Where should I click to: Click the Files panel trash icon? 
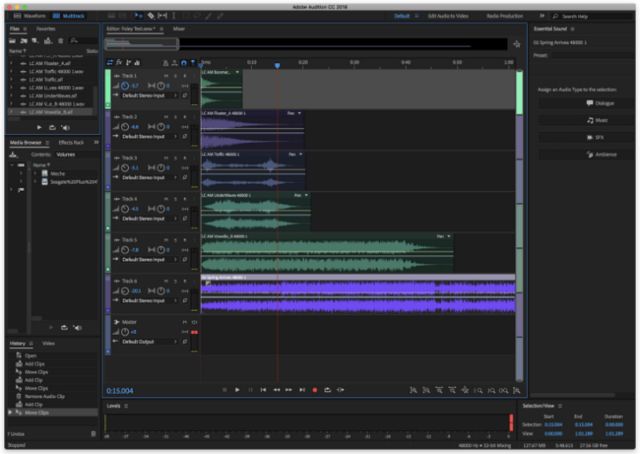coord(60,41)
